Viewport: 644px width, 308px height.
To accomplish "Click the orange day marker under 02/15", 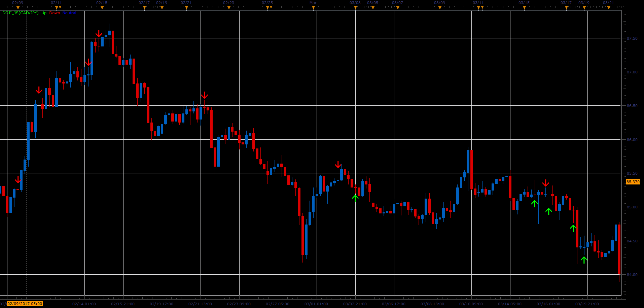I will pos(102,7).
